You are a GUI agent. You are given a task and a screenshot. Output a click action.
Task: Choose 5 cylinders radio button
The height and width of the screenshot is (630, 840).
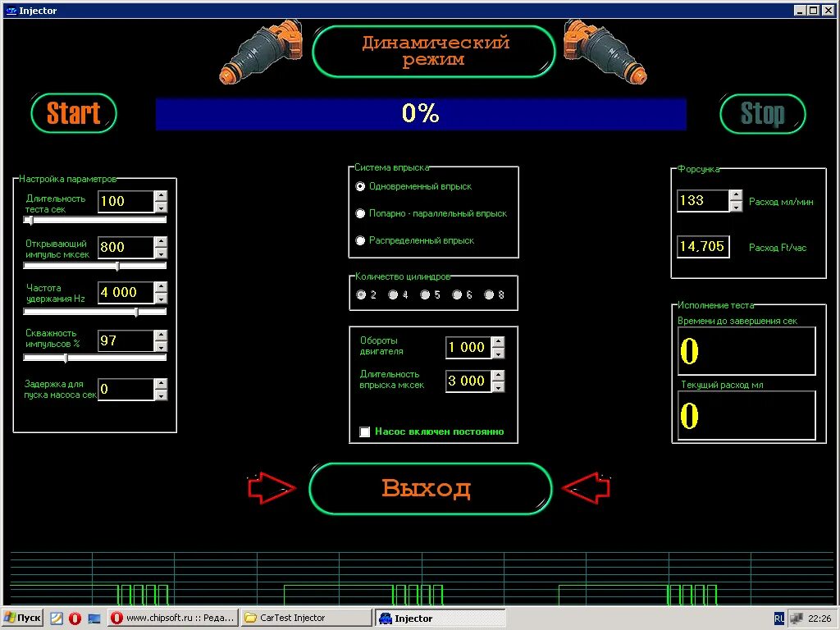[426, 294]
